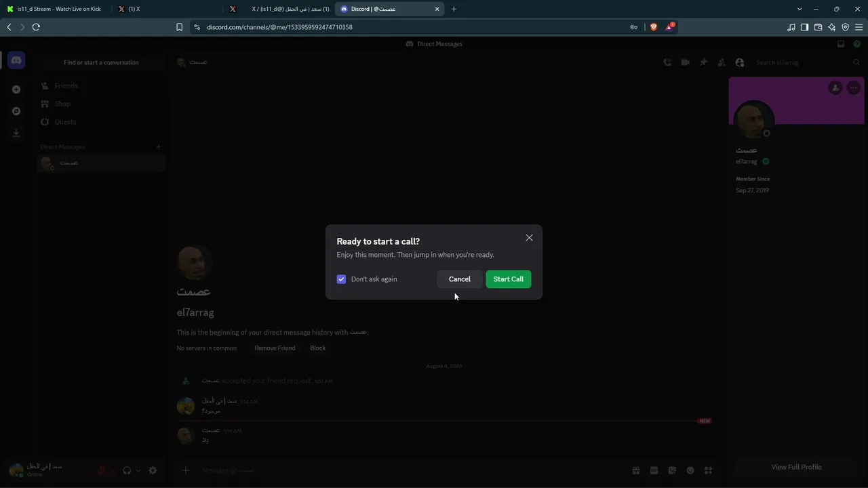
Task: Create a new DM with plus icon
Action: tap(159, 147)
